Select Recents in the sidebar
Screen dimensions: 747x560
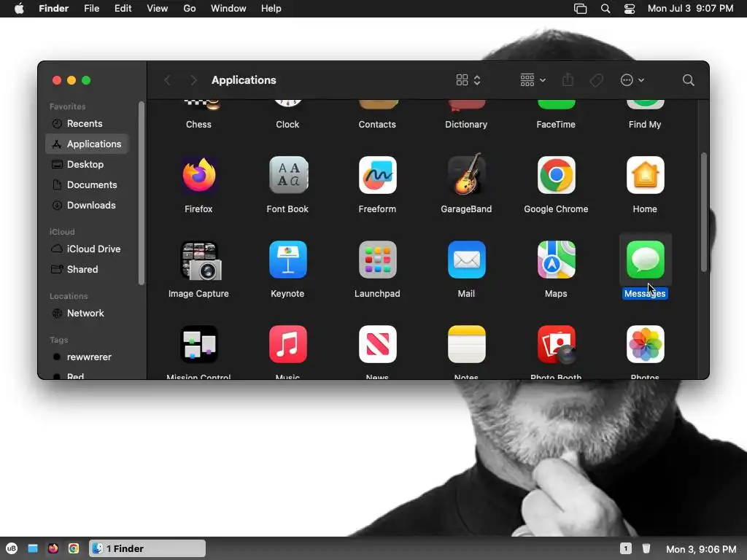point(87,123)
